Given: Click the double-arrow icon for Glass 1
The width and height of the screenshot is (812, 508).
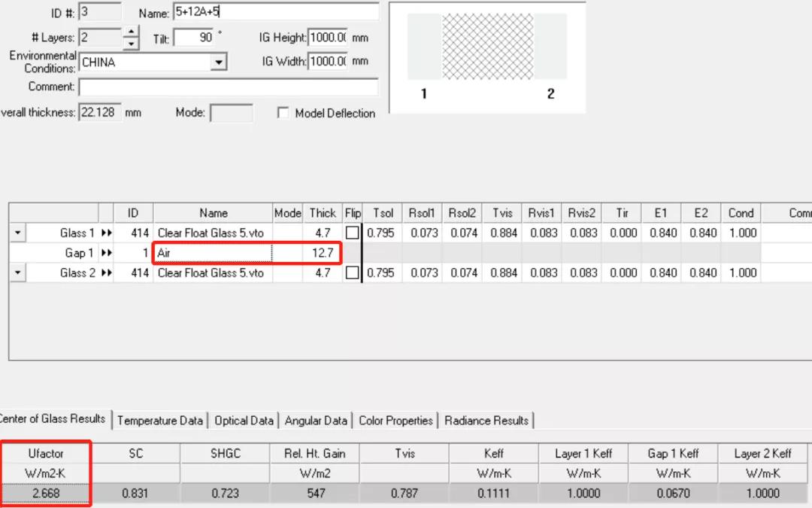Looking at the screenshot, I should click(x=106, y=233).
